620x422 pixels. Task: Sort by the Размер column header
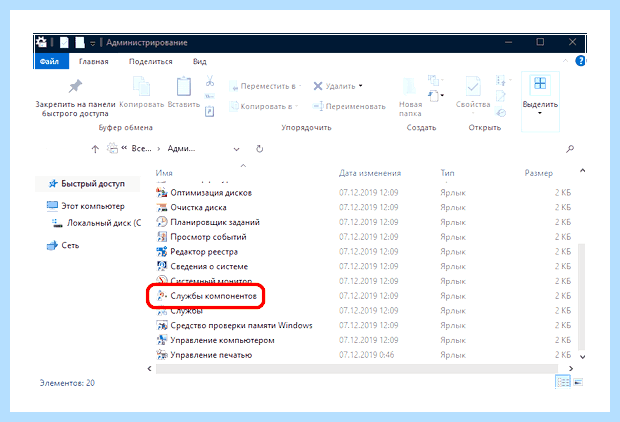click(x=539, y=173)
